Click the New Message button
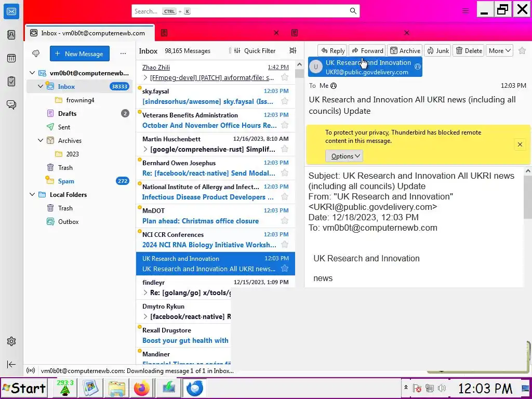Viewport: 532px width, 399px height. (x=79, y=54)
